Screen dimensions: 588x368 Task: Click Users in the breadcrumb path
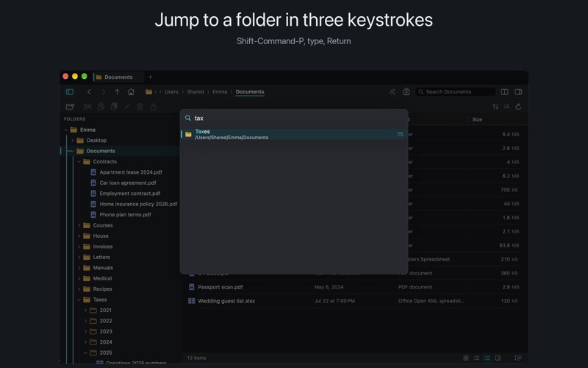click(171, 91)
